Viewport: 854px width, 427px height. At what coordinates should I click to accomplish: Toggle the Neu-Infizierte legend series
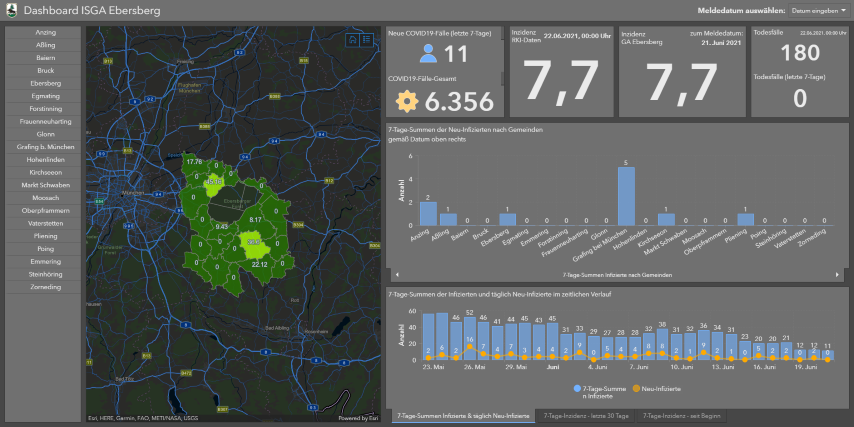pos(660,388)
